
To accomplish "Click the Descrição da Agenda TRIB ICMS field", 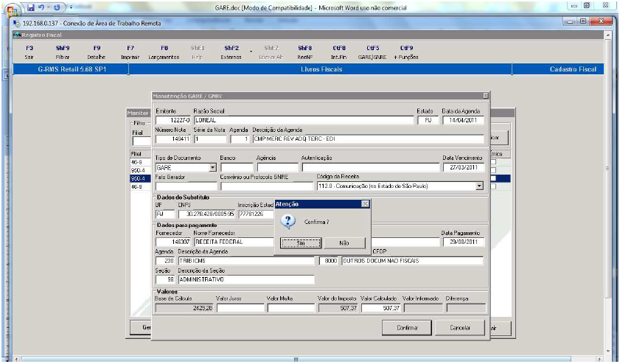I will tap(246, 261).
